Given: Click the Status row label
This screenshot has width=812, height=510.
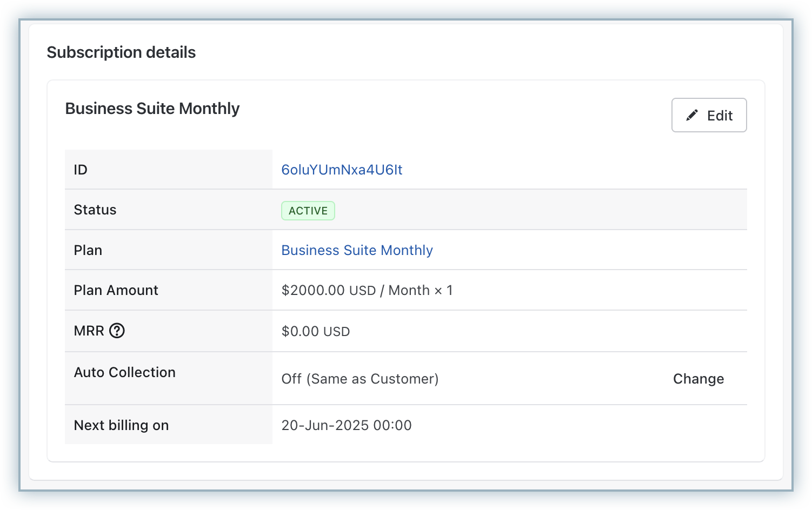Looking at the screenshot, I should (x=95, y=210).
